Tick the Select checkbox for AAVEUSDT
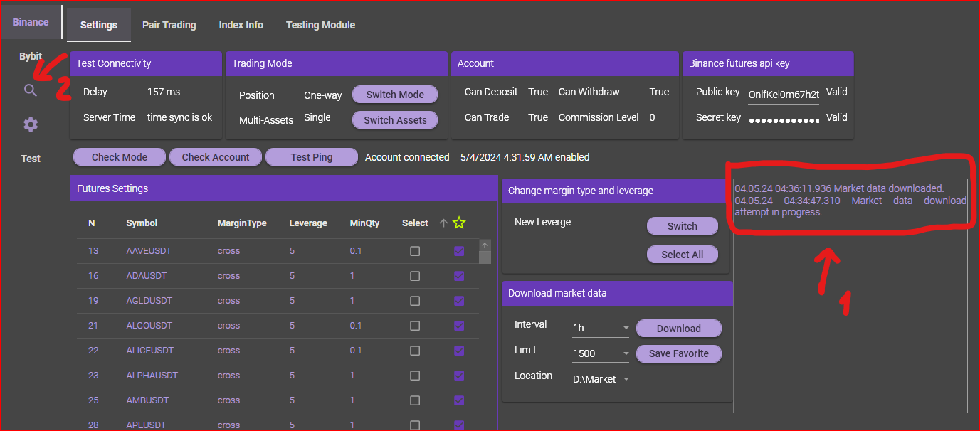This screenshot has height=431, width=980. (415, 251)
